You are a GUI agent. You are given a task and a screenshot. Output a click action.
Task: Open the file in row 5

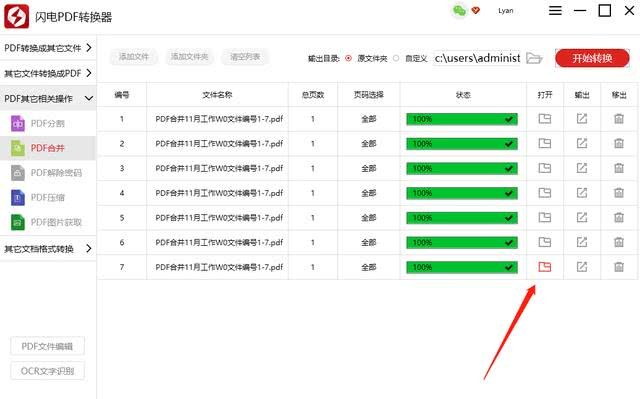(544, 217)
